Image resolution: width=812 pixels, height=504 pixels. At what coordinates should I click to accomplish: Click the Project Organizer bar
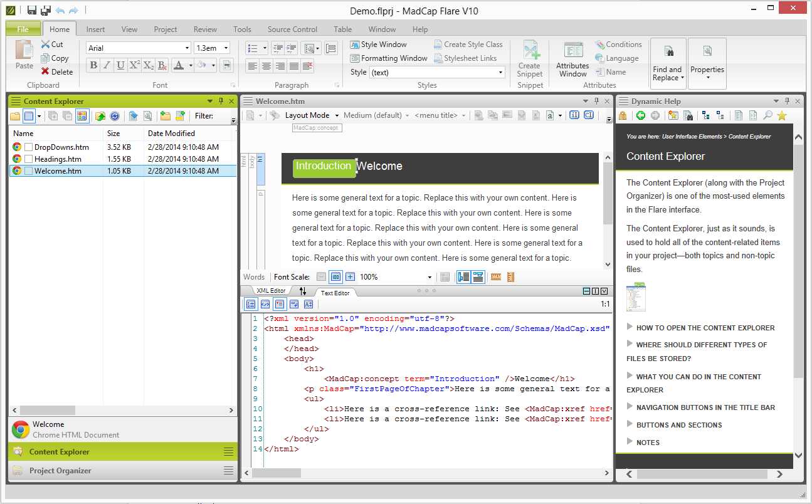click(x=123, y=471)
